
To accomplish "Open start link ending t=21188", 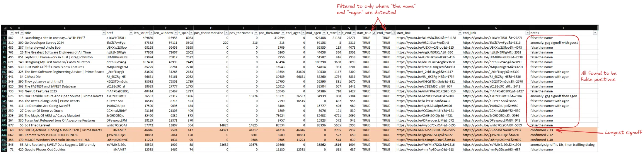I will (x=426, y=38).
